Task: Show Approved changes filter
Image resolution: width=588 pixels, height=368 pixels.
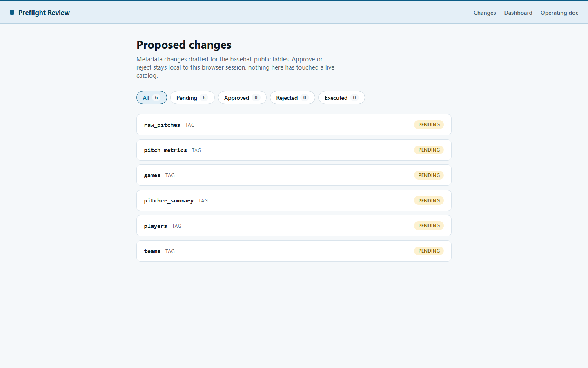Action: coord(242,98)
